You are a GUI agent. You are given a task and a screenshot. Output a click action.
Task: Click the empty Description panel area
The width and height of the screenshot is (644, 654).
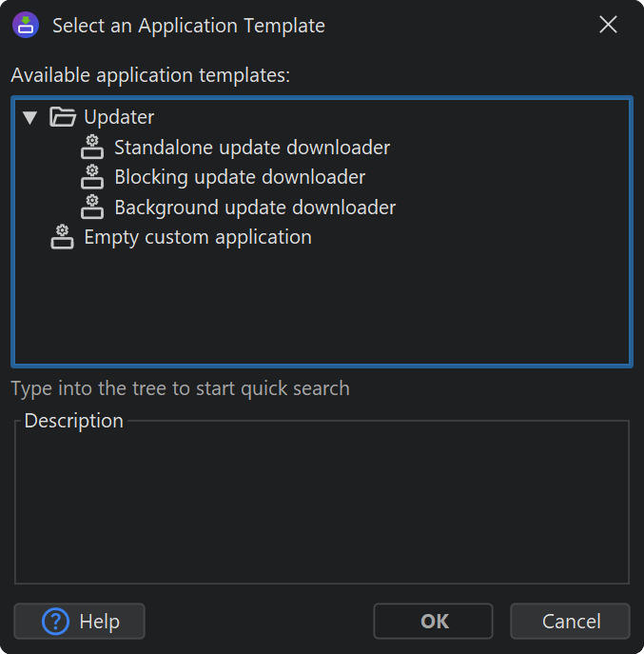322,505
